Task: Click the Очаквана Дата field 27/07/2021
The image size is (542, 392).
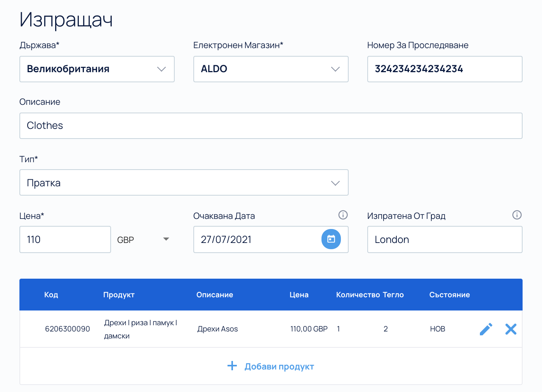Action: [x=256, y=239]
